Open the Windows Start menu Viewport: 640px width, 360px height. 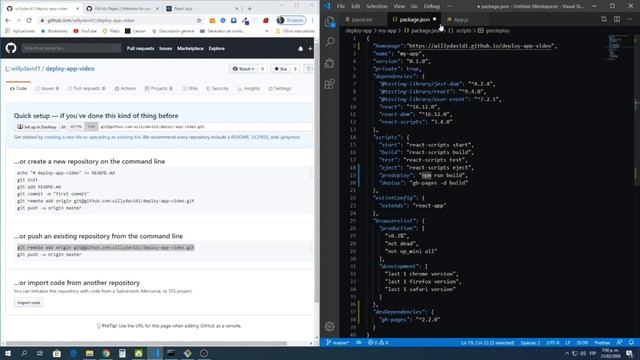click(x=8, y=353)
